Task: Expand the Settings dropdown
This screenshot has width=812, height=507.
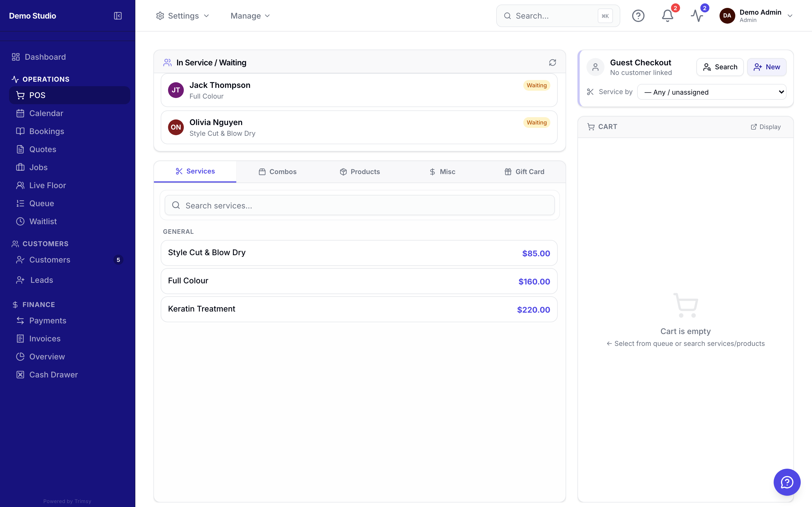Action: point(182,16)
